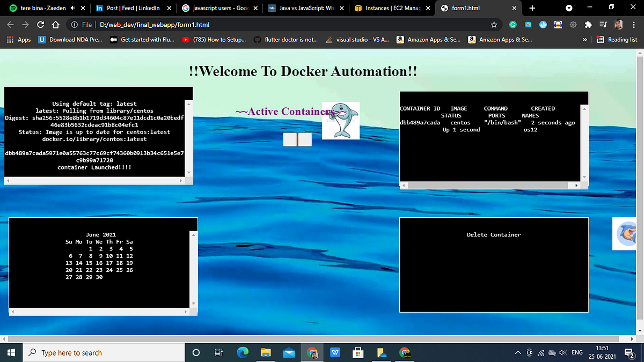Mute the tere bina tab audio icon

(73, 9)
